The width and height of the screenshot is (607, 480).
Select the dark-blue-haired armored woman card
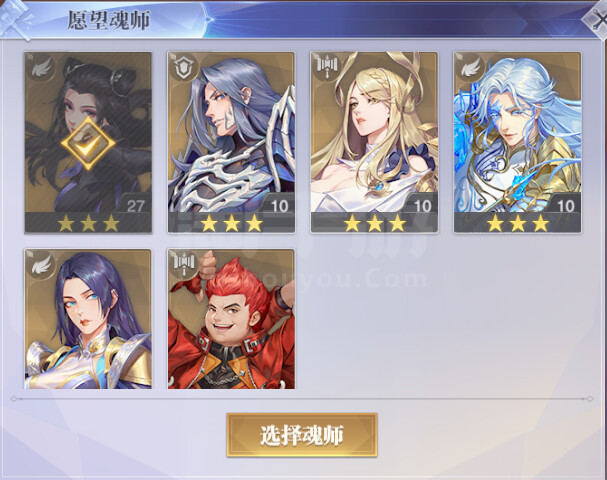tap(88, 319)
